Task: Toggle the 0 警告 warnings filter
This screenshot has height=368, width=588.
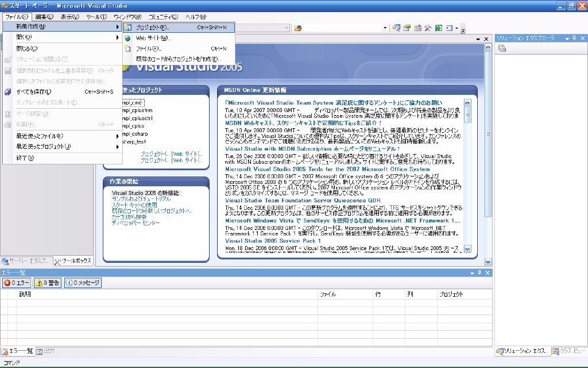Action: [48, 283]
